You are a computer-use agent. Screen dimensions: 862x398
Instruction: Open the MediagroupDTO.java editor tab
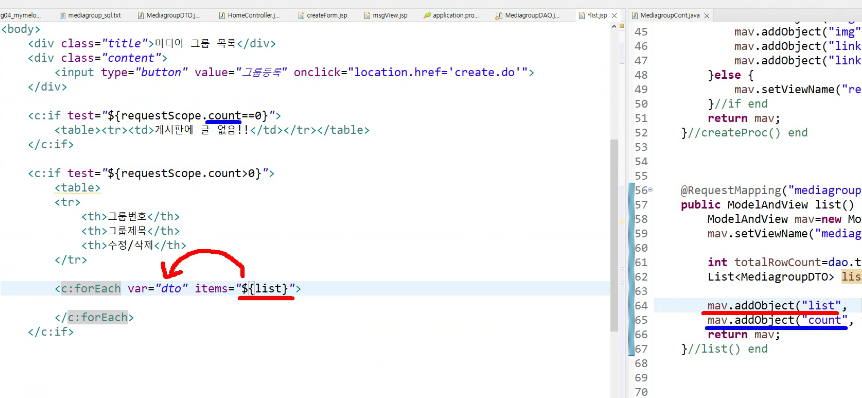pos(170,15)
